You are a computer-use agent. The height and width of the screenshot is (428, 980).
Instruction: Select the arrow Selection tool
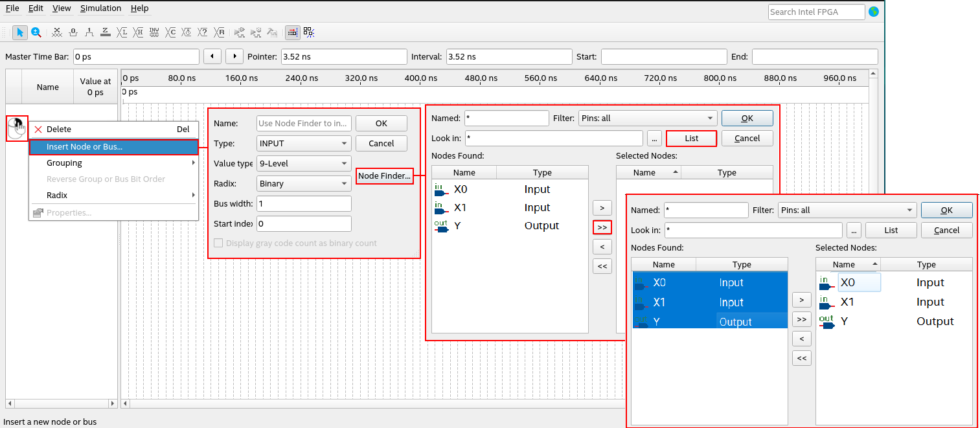pos(20,32)
